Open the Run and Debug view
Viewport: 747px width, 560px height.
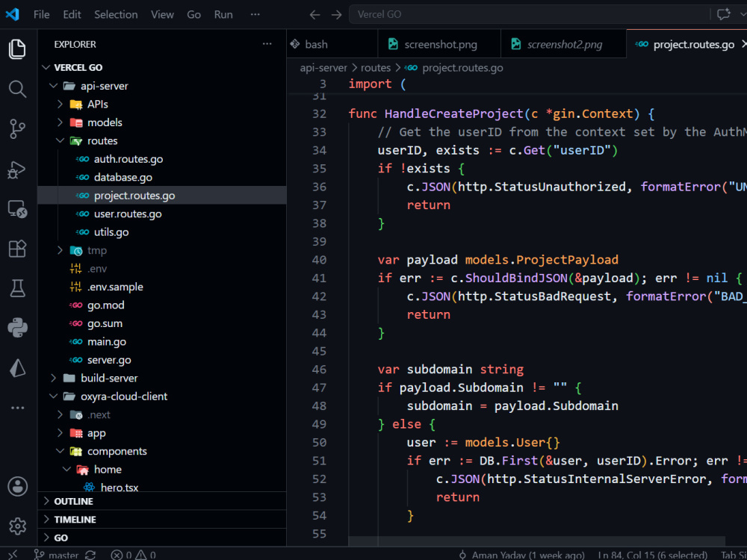tap(18, 169)
